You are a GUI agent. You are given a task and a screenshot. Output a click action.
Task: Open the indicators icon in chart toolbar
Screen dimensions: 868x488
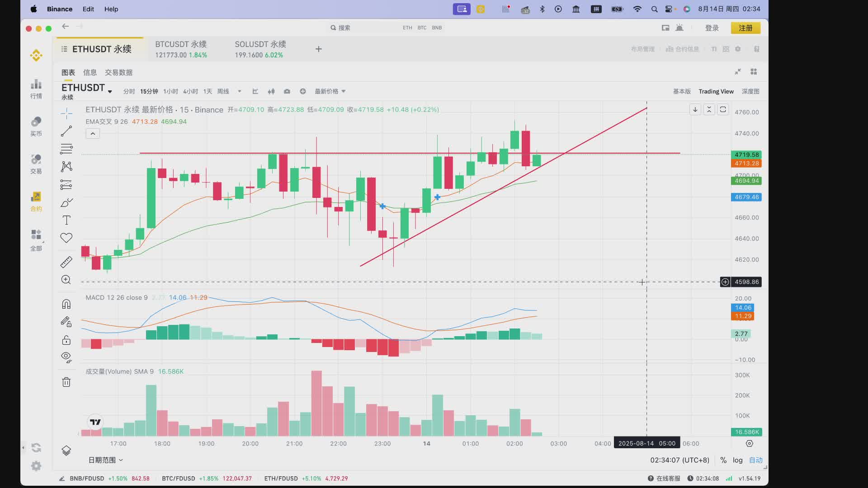[x=255, y=91]
